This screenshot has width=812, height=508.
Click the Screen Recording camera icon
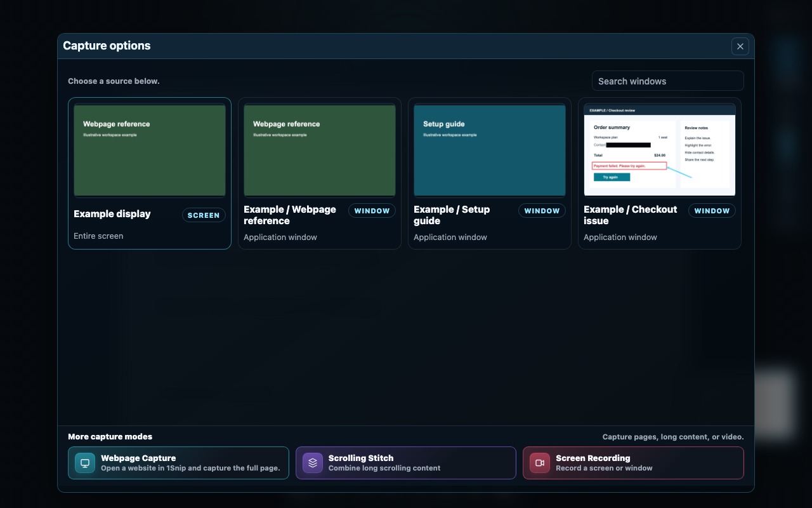tap(540, 463)
